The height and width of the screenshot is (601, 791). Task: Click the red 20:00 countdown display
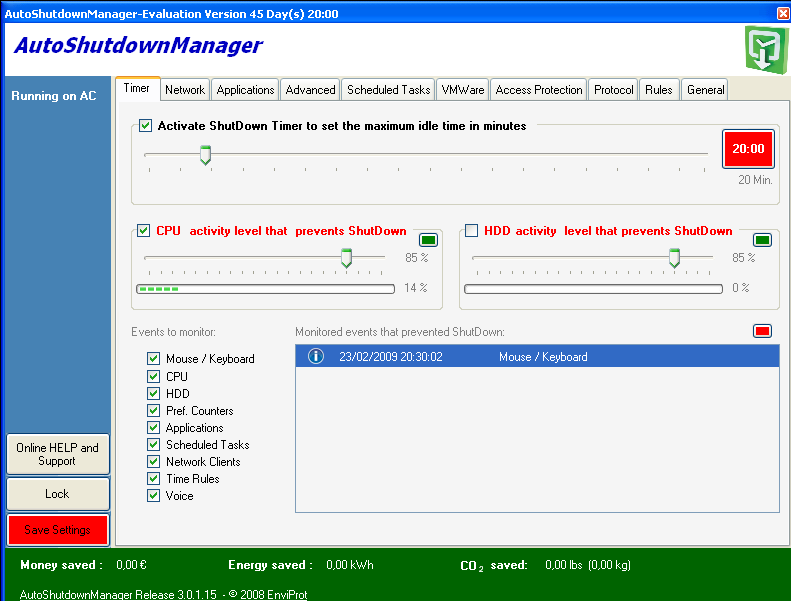[748, 149]
